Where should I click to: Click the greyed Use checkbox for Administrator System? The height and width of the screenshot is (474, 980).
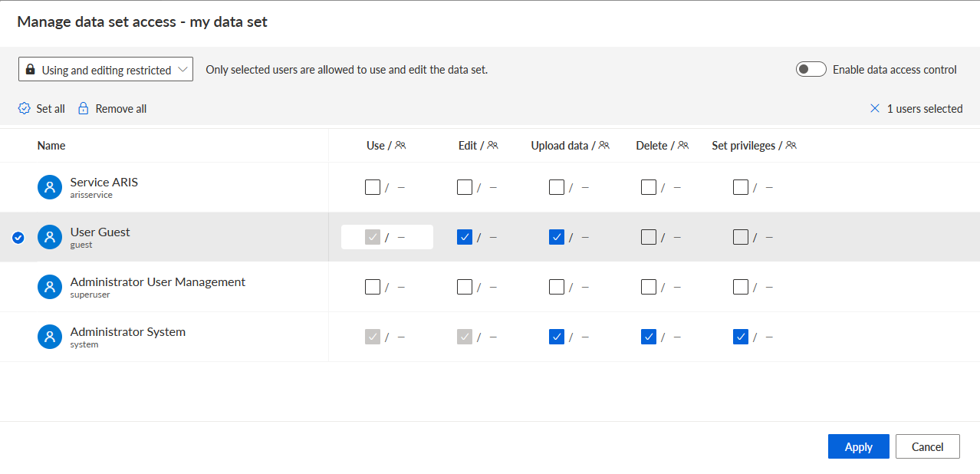pos(373,337)
